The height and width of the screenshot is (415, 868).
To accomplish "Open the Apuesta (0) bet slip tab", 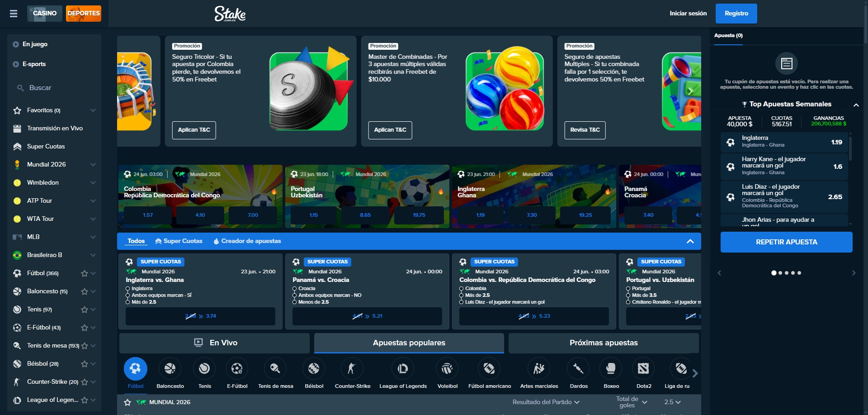I will point(728,36).
